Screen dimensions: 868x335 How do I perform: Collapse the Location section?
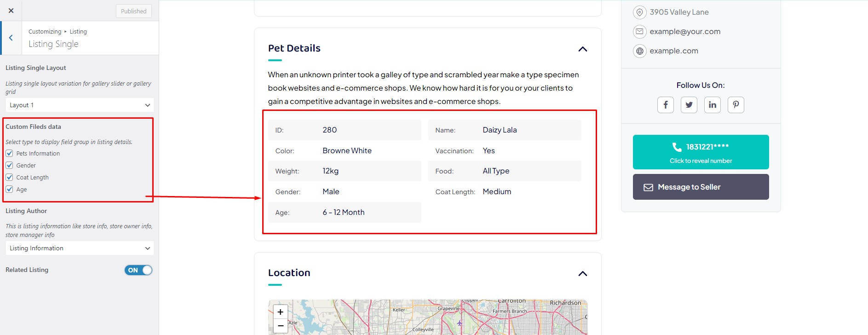pos(582,274)
